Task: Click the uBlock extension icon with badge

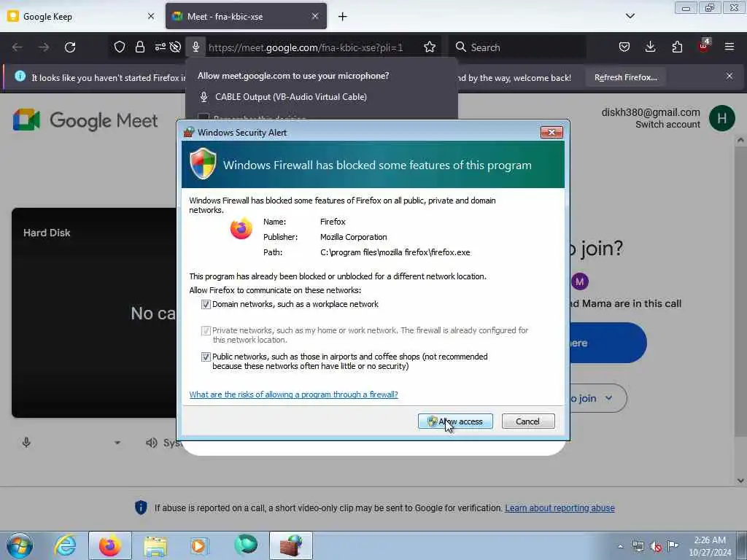Action: [x=704, y=46]
